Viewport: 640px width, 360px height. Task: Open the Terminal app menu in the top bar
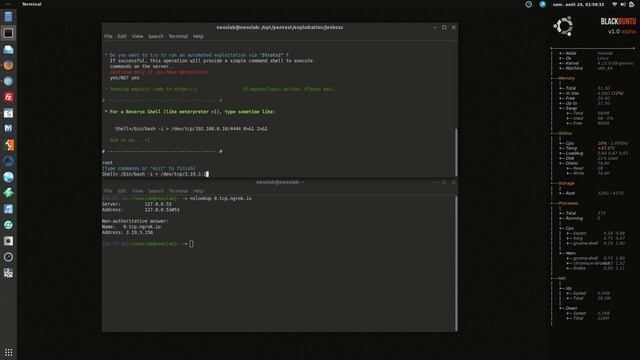31,4
